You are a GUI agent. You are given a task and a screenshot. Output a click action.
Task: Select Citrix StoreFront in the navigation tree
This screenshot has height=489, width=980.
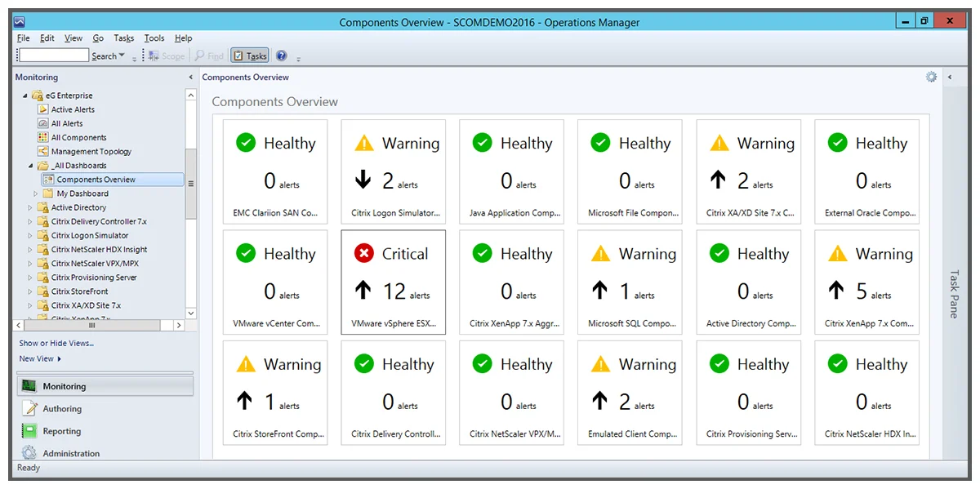[x=80, y=291]
